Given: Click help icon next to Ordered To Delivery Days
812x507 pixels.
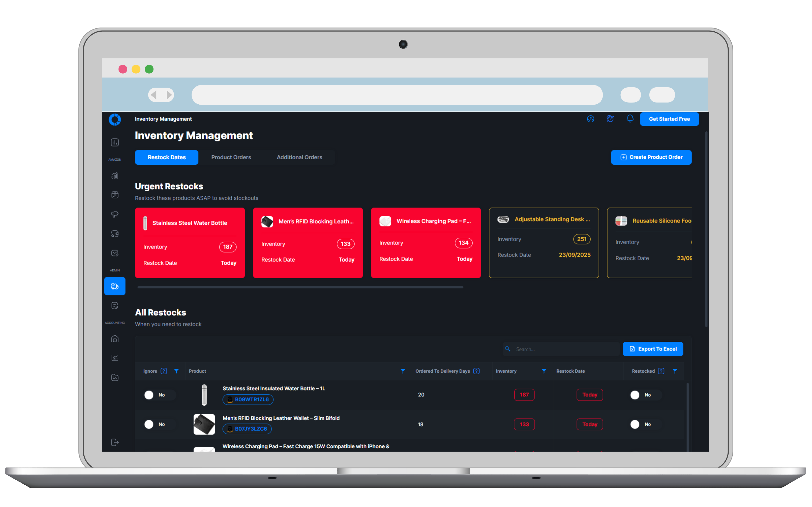Looking at the screenshot, I should click(476, 371).
